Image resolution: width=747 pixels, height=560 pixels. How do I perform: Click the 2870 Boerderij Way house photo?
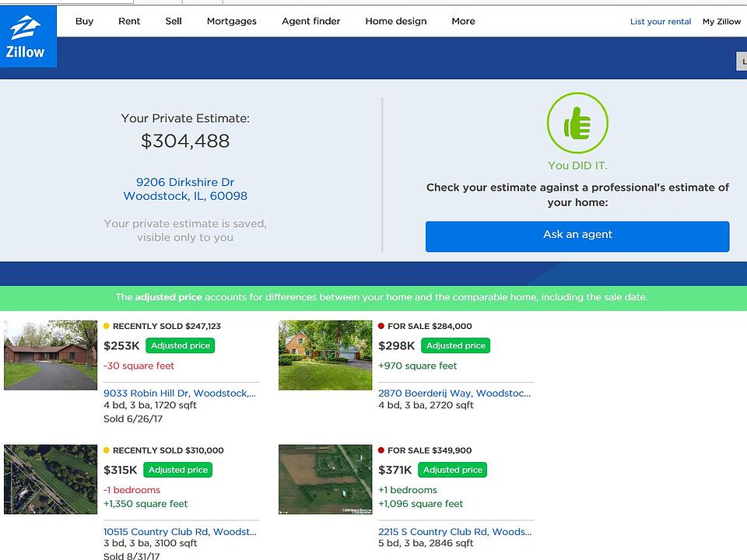pos(325,355)
